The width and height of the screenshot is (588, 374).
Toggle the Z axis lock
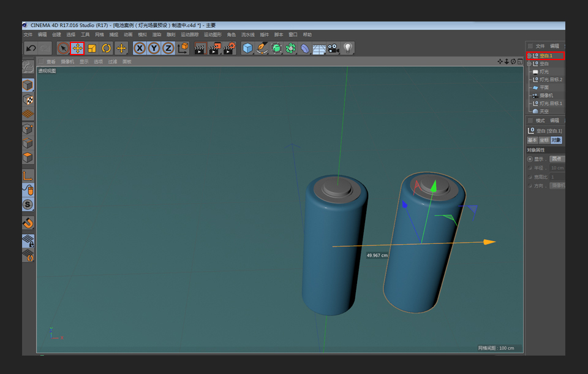coord(169,48)
